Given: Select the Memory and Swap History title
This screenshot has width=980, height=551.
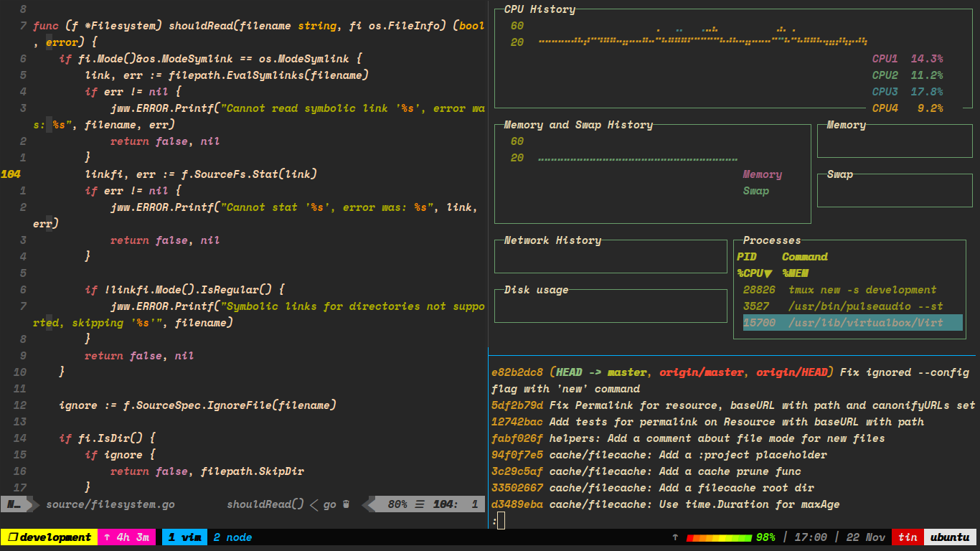Looking at the screenshot, I should (x=578, y=125).
